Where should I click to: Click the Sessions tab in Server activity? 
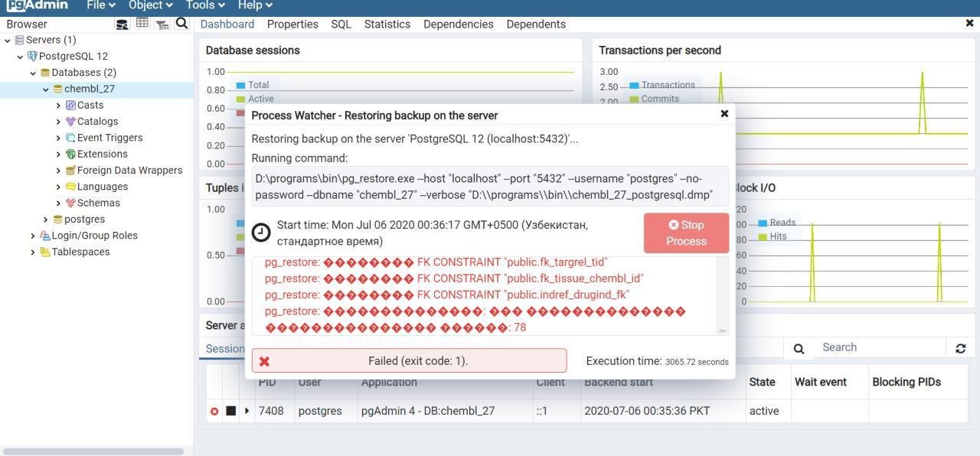click(225, 348)
